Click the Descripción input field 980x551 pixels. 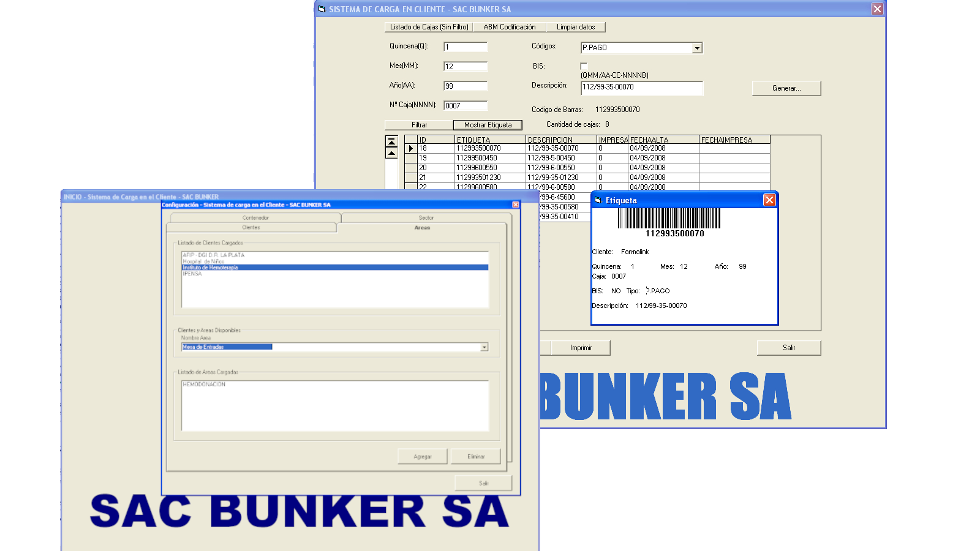click(x=641, y=88)
